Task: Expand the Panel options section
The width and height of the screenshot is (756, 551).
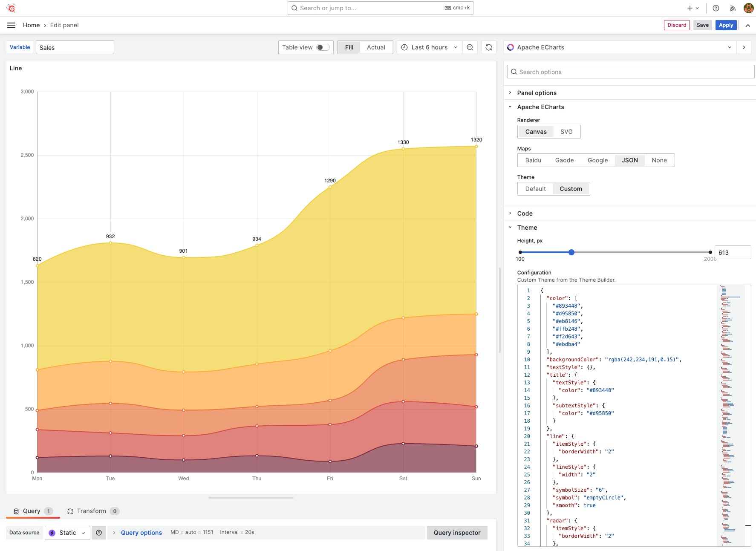Action: [536, 92]
